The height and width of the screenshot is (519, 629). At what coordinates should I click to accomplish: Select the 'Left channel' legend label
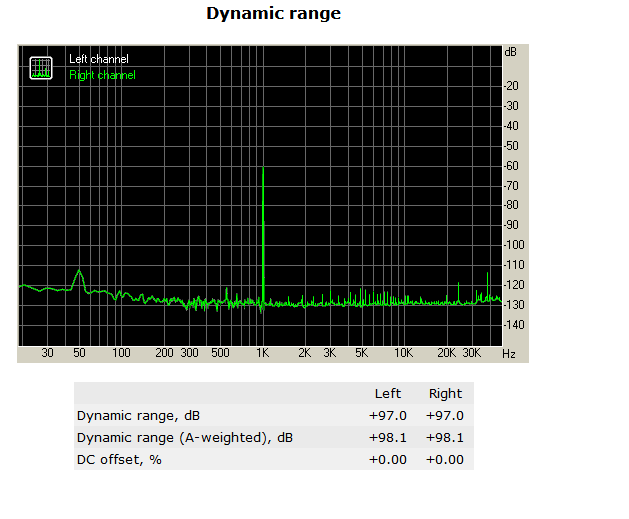point(99,59)
